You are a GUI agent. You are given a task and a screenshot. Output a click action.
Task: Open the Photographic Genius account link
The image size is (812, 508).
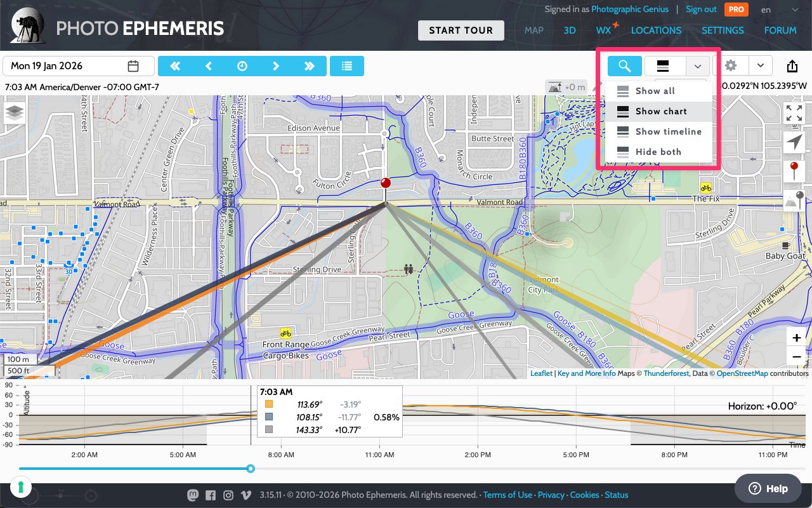coord(629,10)
